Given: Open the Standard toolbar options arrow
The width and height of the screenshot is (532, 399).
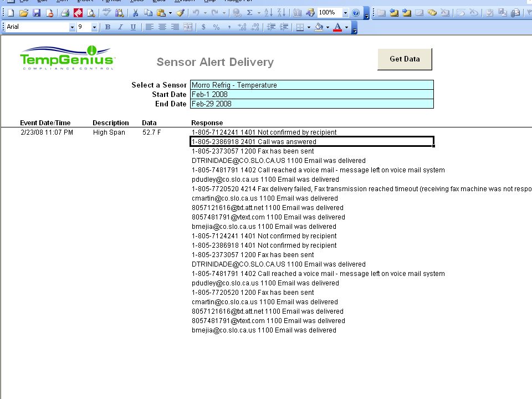Looking at the screenshot, I should 367,14.
